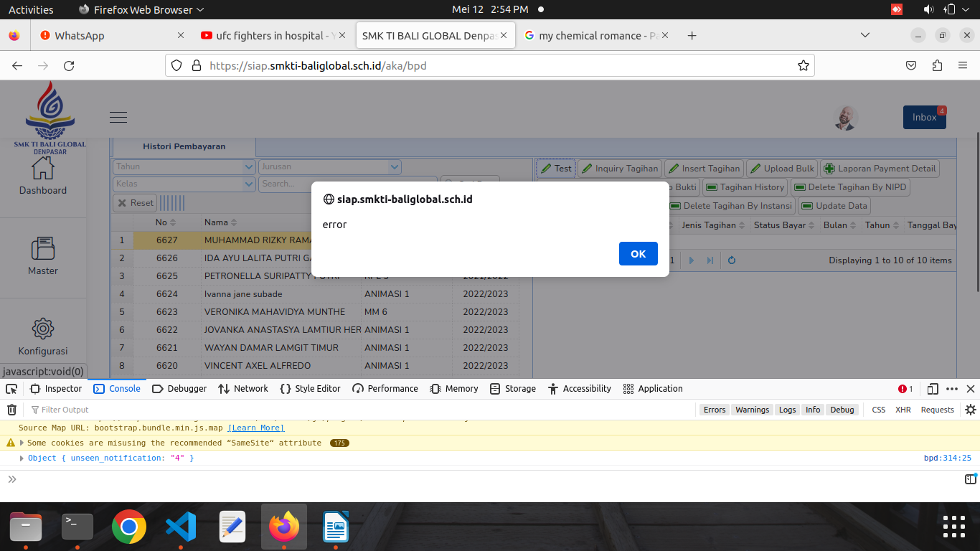The width and height of the screenshot is (980, 551).
Task: Clear console output with the trash icon
Action: click(x=11, y=410)
